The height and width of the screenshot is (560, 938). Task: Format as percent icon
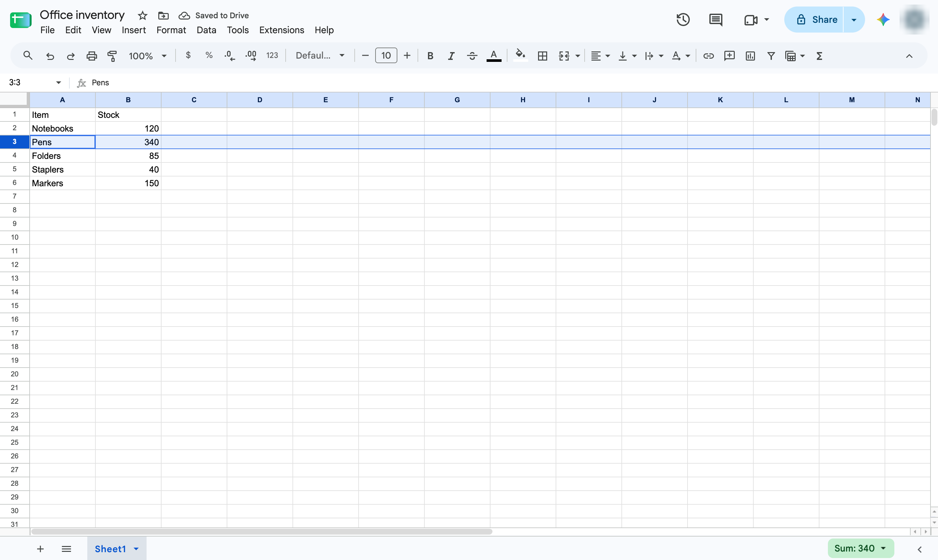pyautogui.click(x=209, y=55)
